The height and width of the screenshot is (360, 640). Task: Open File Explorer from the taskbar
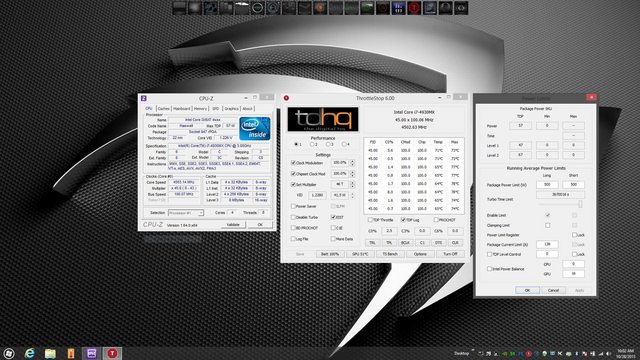click(x=50, y=353)
